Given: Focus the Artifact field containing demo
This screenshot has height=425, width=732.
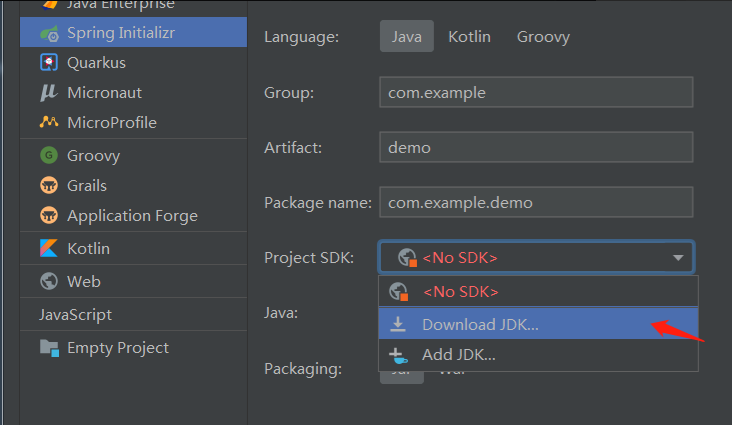Looking at the screenshot, I should [x=536, y=147].
